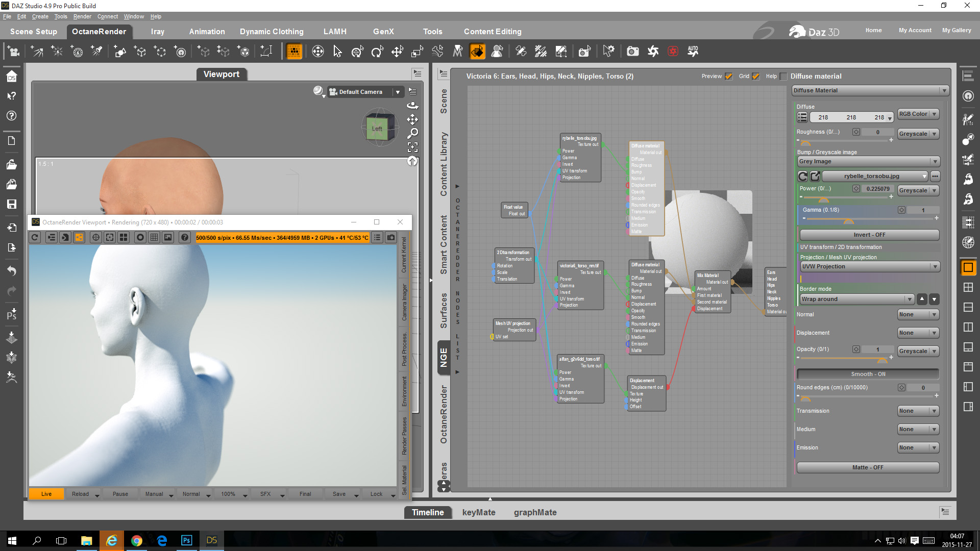The height and width of the screenshot is (551, 980).
Task: Open the Diffuse Material type dropdown
Action: click(870, 90)
